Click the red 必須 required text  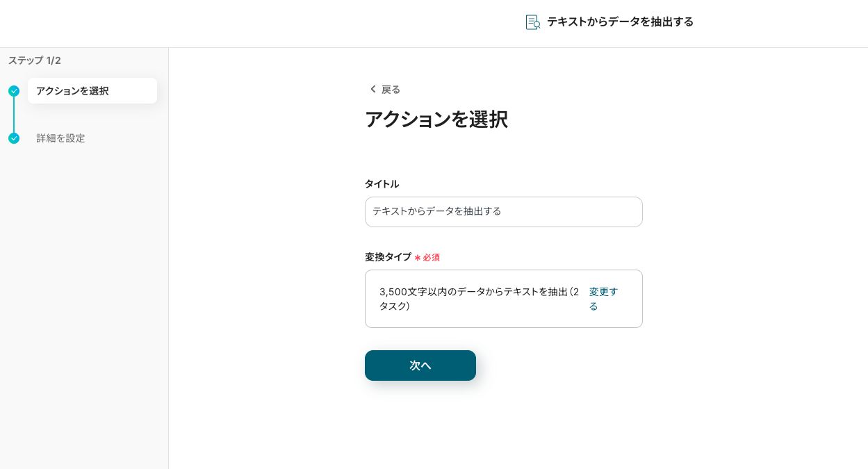(x=431, y=258)
